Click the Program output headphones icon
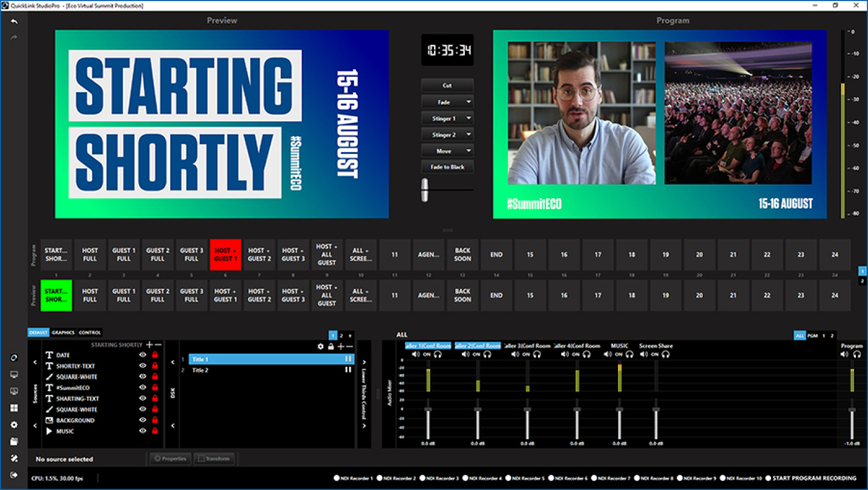 pyautogui.click(x=856, y=354)
